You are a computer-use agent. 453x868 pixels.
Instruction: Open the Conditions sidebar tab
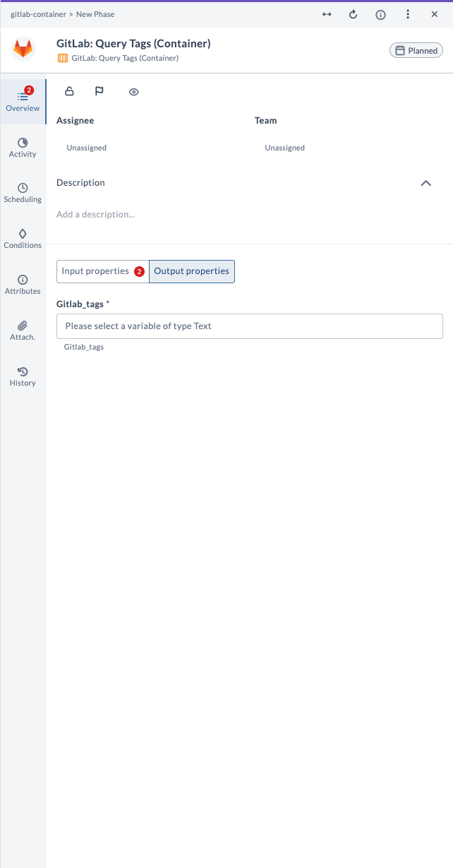(x=23, y=239)
